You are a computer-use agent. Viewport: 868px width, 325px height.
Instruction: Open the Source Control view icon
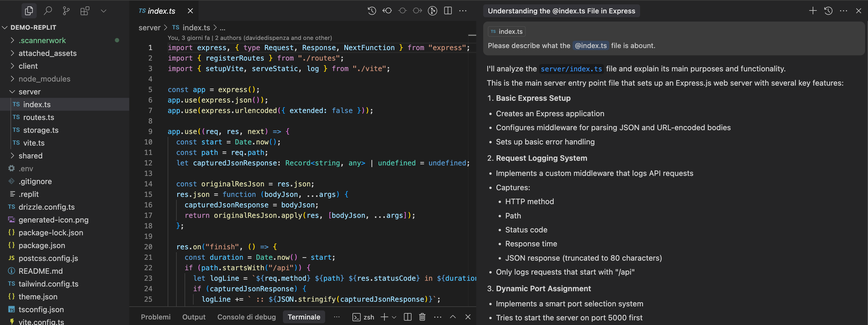click(66, 11)
